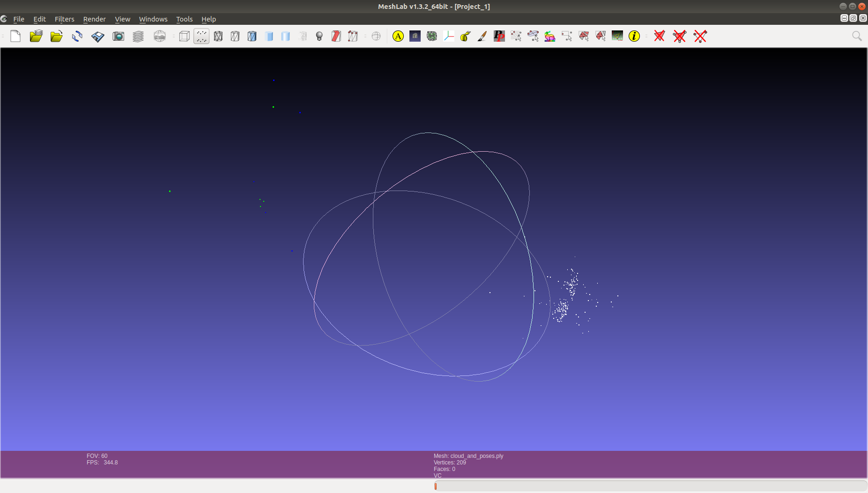Viewport: 868px width, 493px height.
Task: Save a snapshot with the camera tool
Action: click(x=118, y=36)
